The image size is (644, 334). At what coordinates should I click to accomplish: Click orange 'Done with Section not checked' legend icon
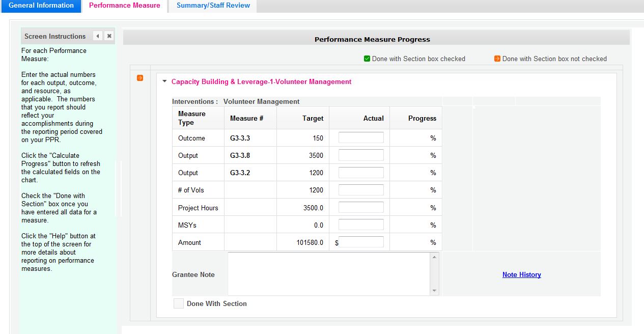point(497,59)
